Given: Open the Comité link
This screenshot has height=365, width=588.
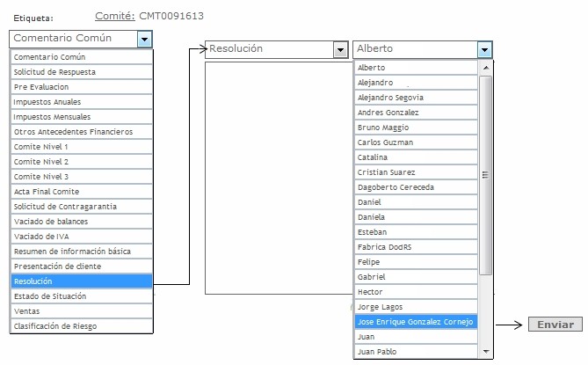Looking at the screenshot, I should pos(114,16).
